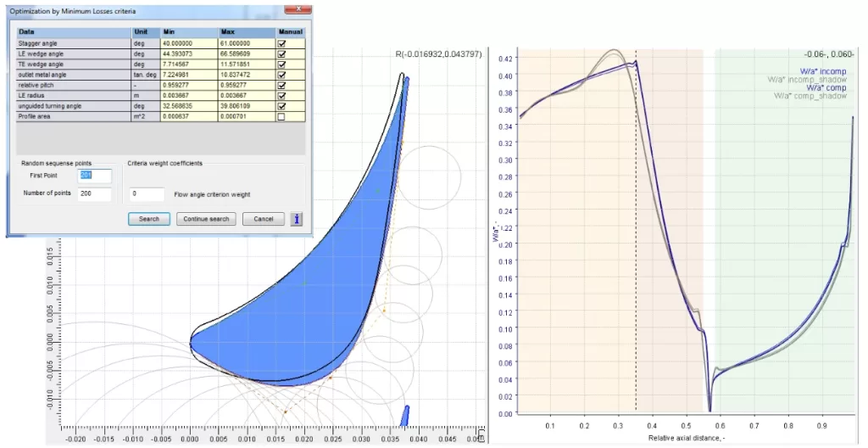This screenshot has width=868, height=448.
Task: Toggle Manual checkbox for LE radius
Action: click(281, 96)
